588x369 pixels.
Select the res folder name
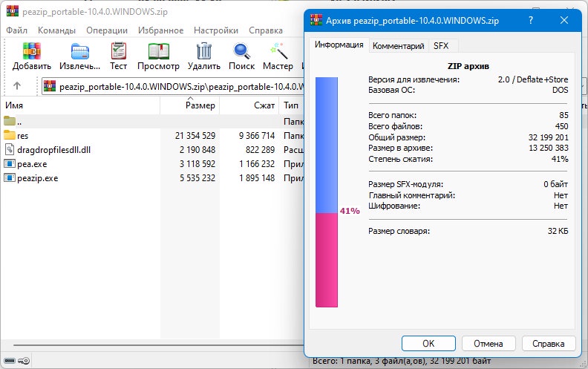click(x=22, y=135)
